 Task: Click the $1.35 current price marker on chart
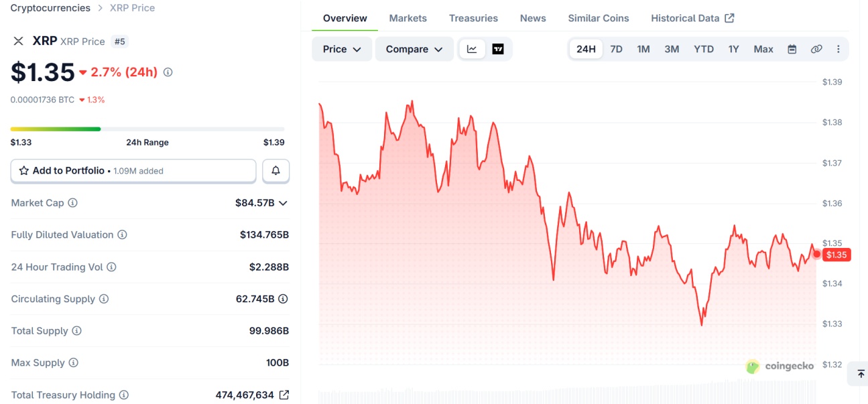(837, 255)
